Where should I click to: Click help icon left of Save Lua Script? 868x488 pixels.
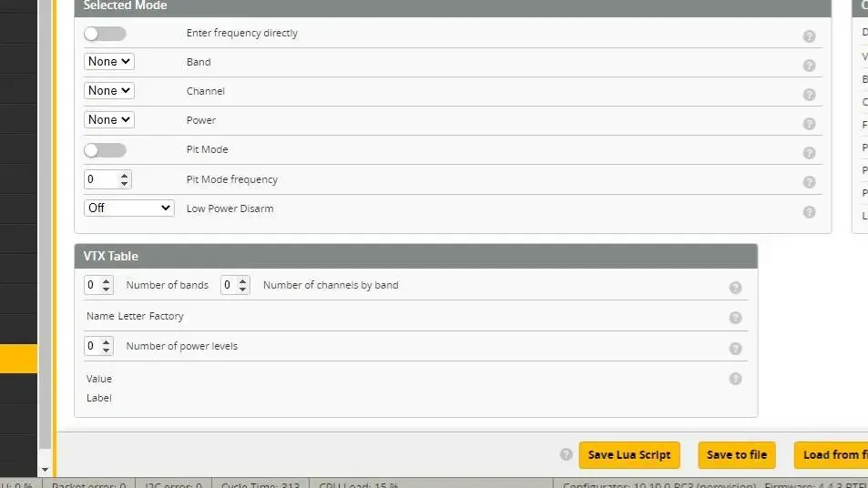click(x=567, y=454)
